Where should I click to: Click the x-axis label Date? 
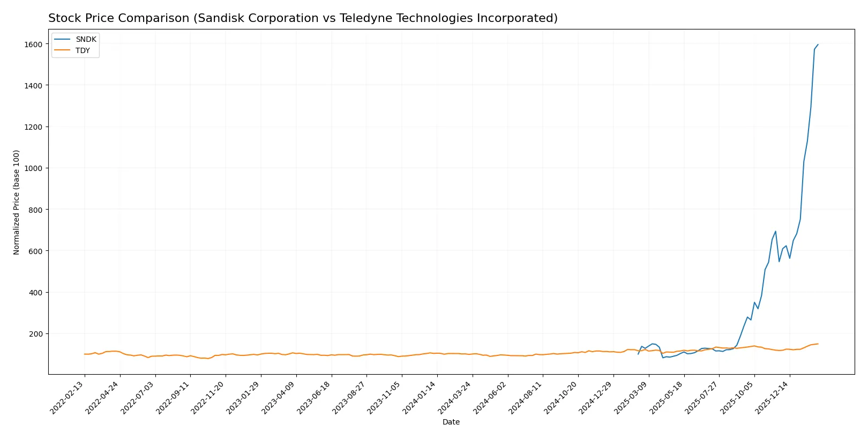pyautogui.click(x=451, y=422)
